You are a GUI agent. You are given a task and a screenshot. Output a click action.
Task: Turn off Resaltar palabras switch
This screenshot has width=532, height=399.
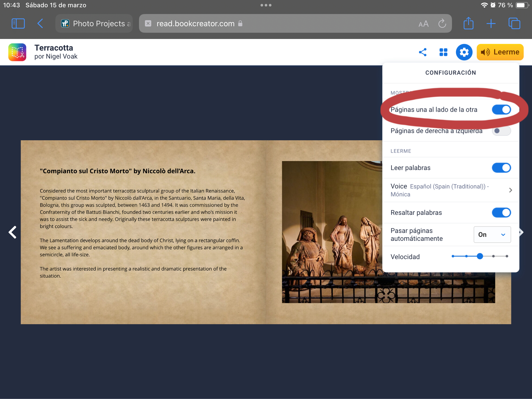click(501, 213)
